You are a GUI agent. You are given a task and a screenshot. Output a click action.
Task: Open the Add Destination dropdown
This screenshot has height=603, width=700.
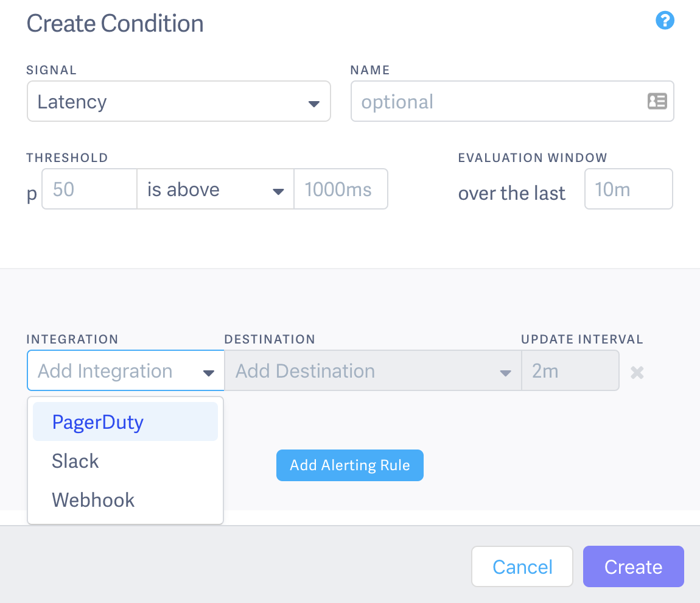pyautogui.click(x=373, y=371)
